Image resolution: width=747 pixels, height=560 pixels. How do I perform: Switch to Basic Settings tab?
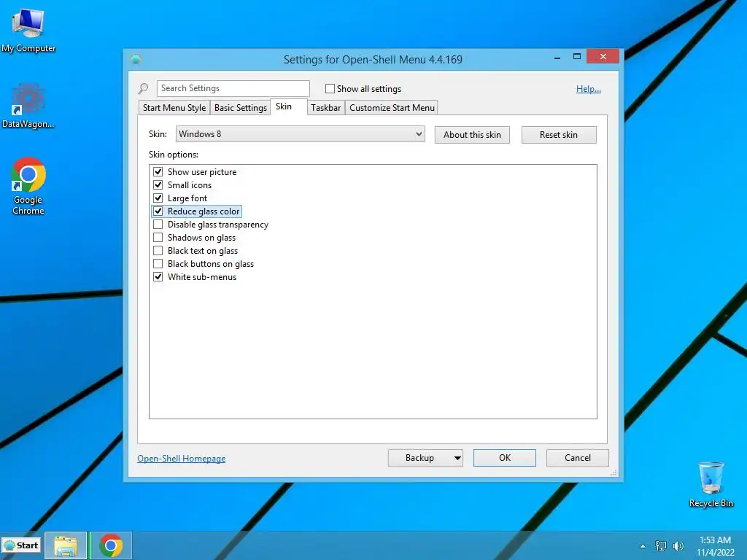pyautogui.click(x=241, y=108)
